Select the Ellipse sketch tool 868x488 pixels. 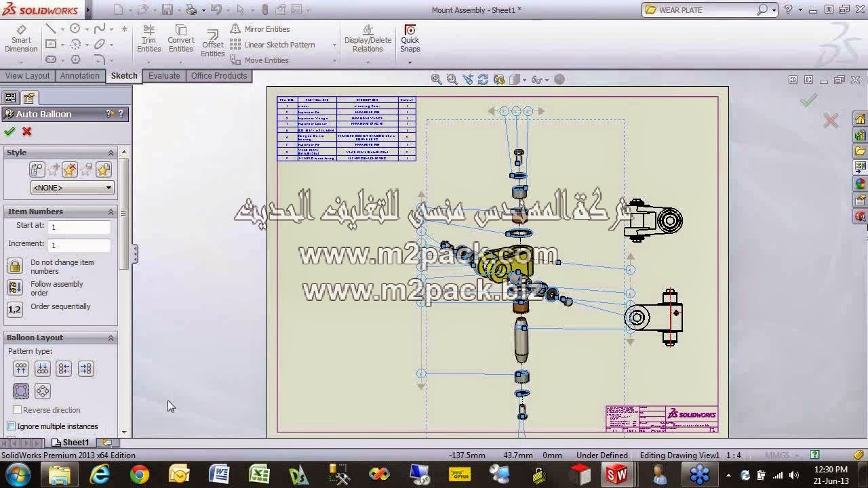[100, 44]
